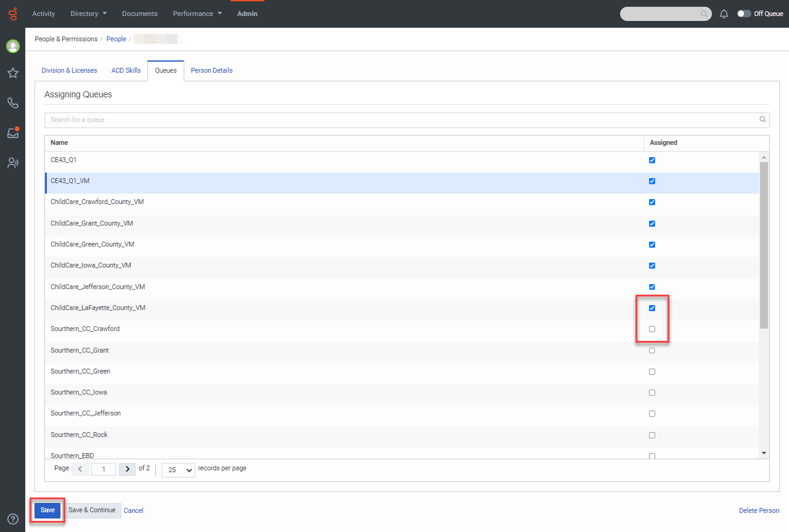Open People & Permissions breadcrumb

[66, 39]
